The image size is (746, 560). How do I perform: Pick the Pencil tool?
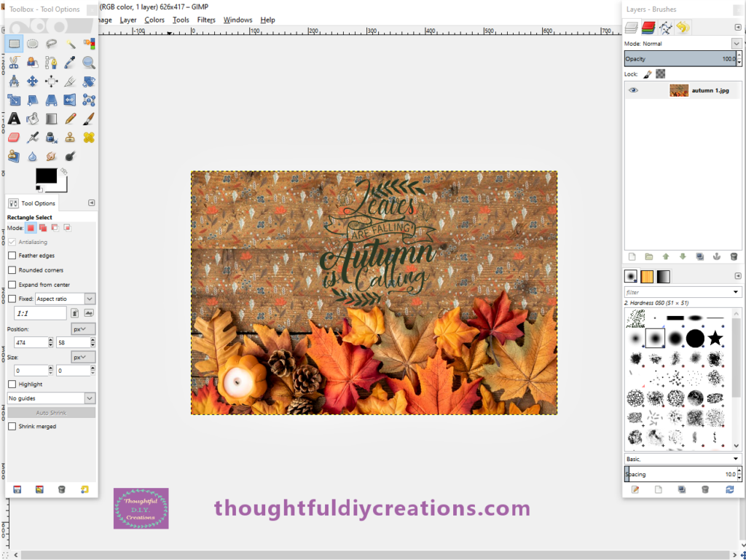click(x=71, y=118)
